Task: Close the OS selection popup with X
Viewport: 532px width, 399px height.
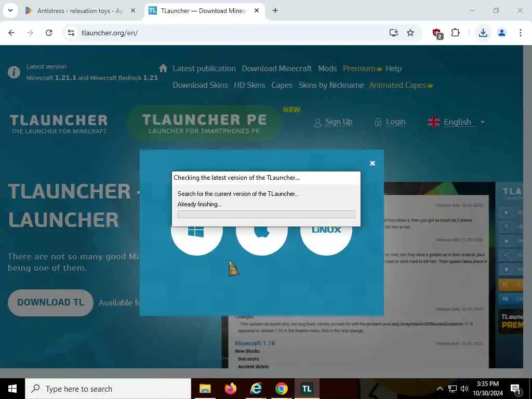Action: 372,163
